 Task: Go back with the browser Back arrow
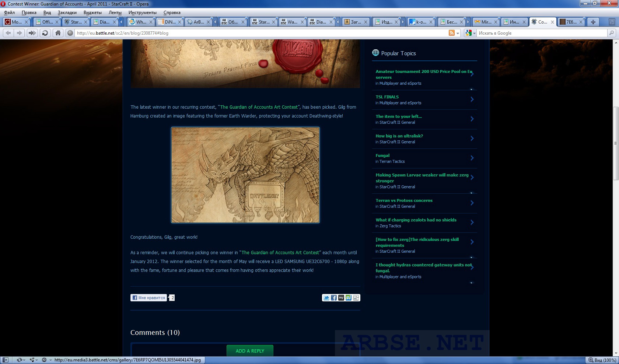click(8, 33)
